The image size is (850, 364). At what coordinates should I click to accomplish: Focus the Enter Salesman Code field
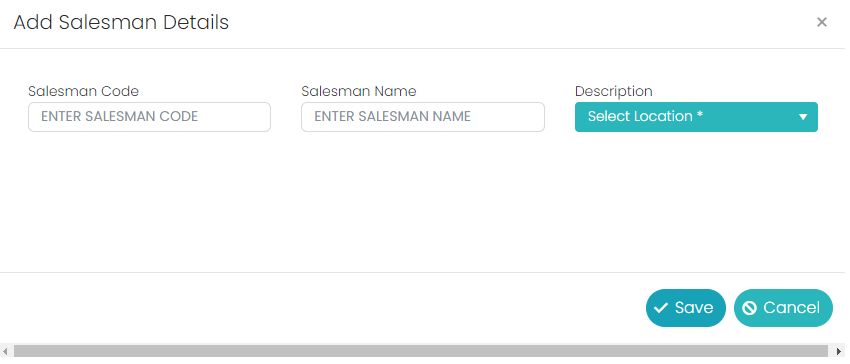[x=149, y=117]
